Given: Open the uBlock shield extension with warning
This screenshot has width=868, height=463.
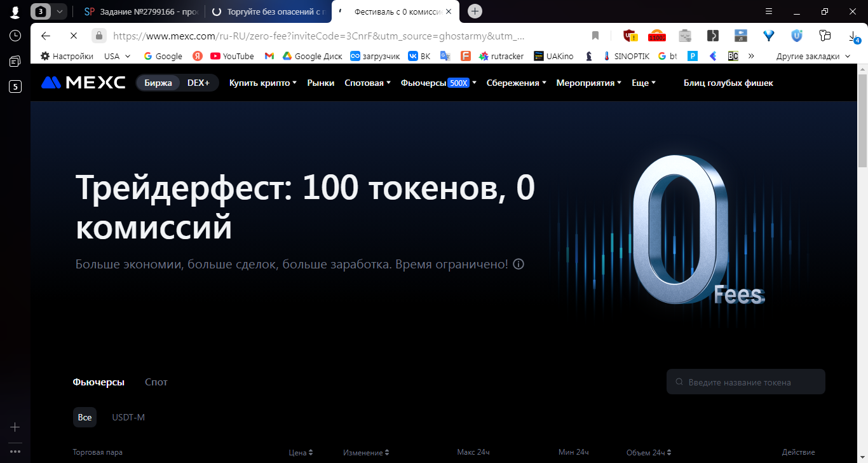Looking at the screenshot, I should coord(630,36).
